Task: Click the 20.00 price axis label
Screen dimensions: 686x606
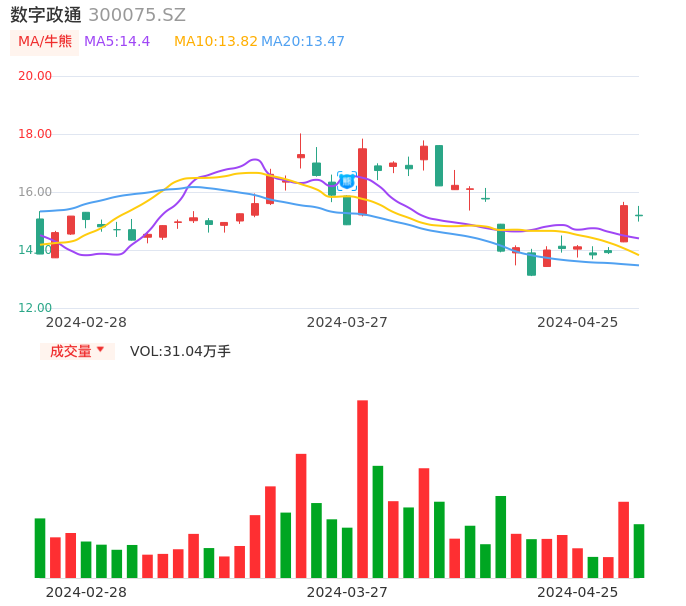Action: (x=35, y=76)
